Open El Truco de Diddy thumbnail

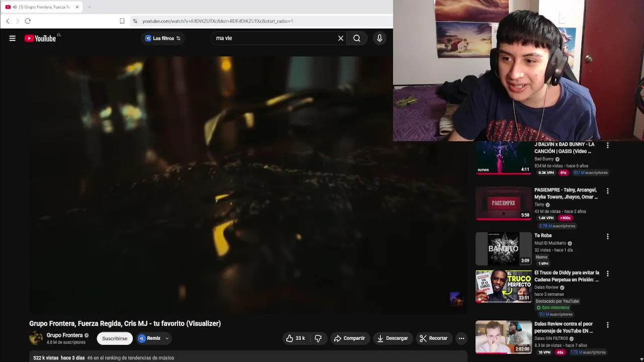coord(504,287)
